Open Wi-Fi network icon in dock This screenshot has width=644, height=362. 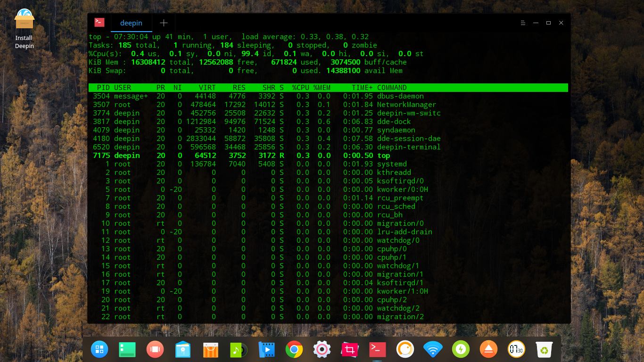pos(432,349)
